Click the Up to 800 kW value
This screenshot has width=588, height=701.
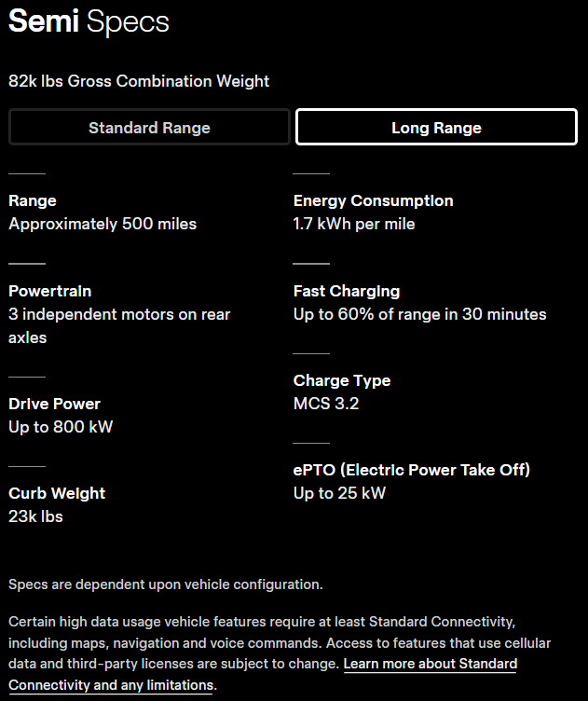point(61,427)
